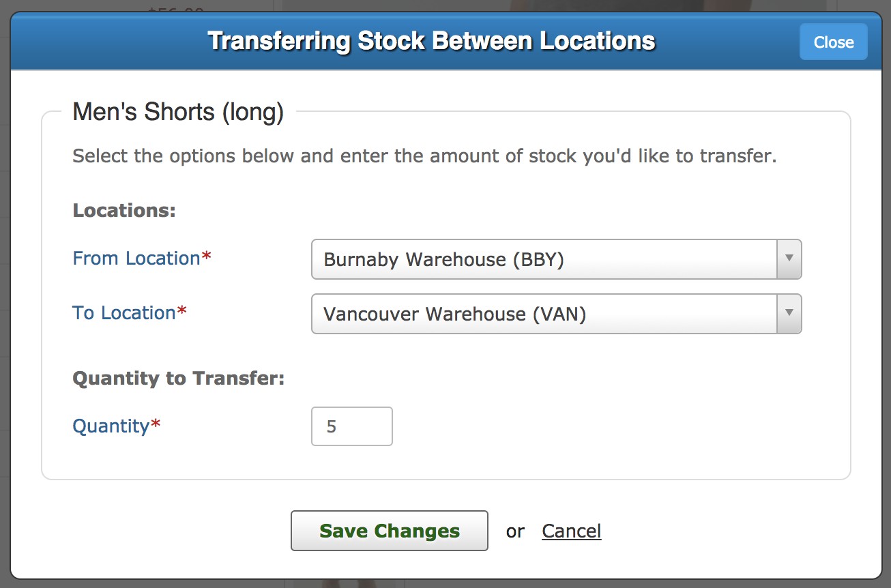Click the To Location dropdown arrow
This screenshot has width=891, height=588.
click(x=789, y=314)
